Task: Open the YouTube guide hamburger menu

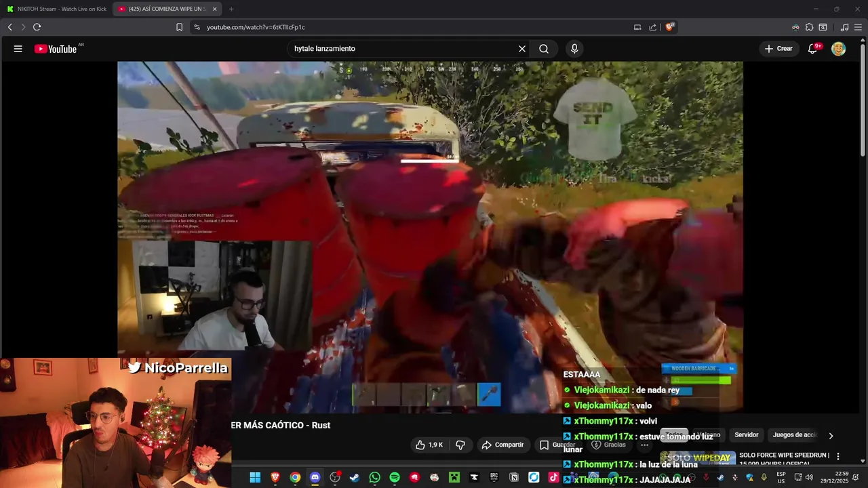Action: pos(18,49)
